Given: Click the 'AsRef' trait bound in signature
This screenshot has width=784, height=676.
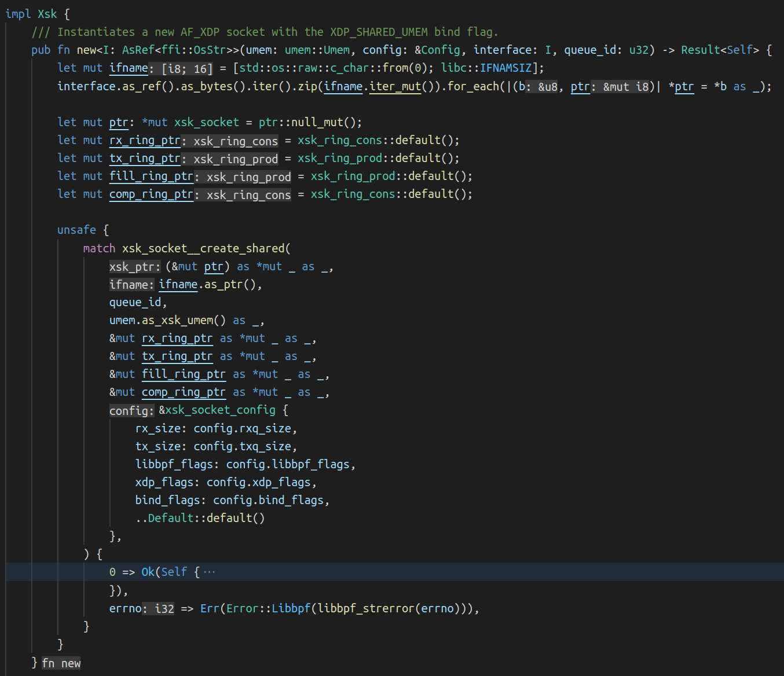Looking at the screenshot, I should point(138,50).
